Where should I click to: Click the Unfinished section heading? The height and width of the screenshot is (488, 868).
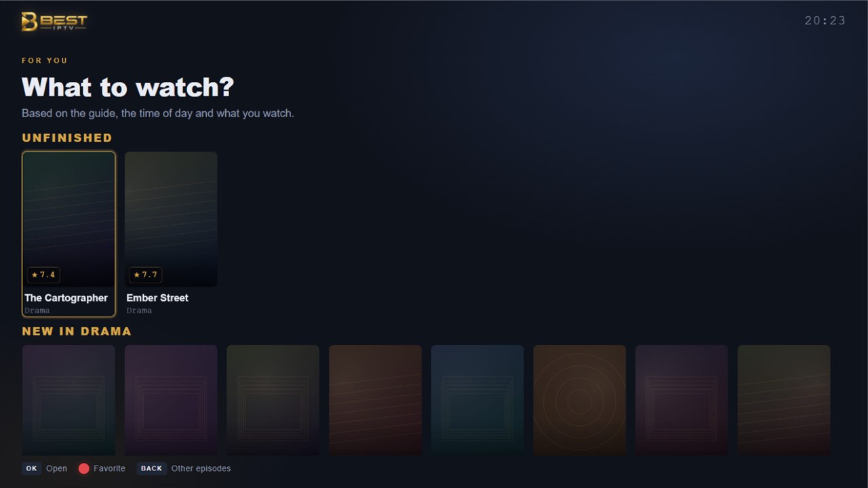click(x=67, y=138)
